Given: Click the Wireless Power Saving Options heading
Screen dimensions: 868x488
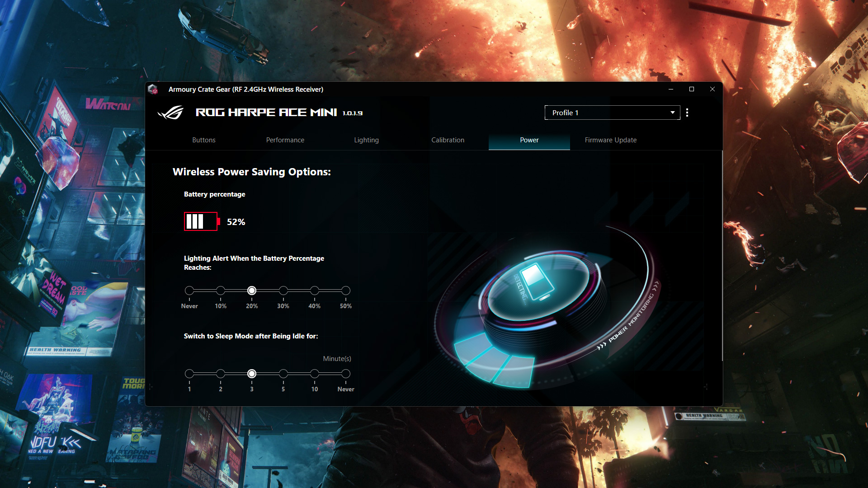Looking at the screenshot, I should (252, 172).
